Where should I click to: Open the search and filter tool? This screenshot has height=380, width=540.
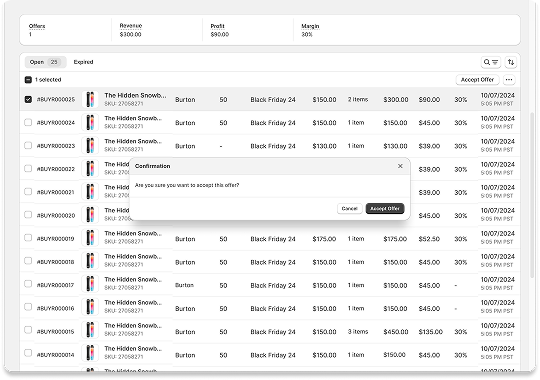pos(490,62)
